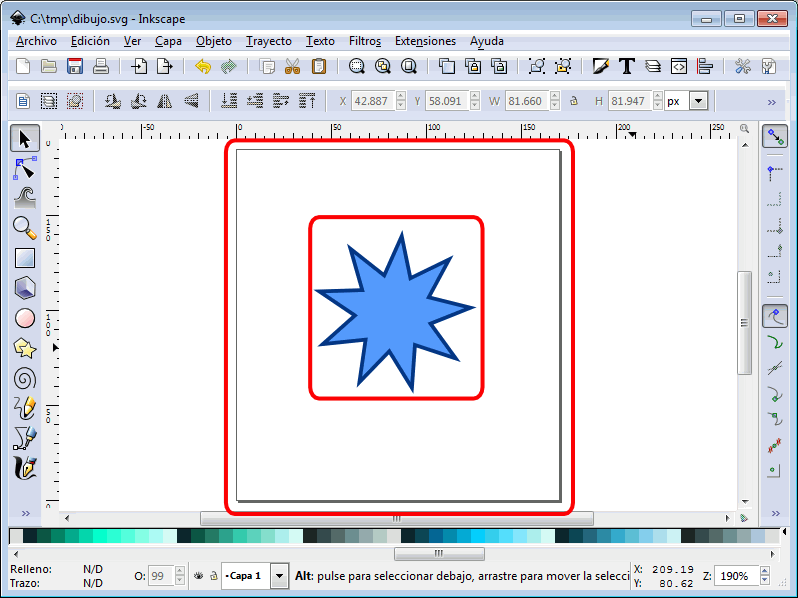Click the Export bitmap icon
This screenshot has width=798, height=598.
(165, 66)
